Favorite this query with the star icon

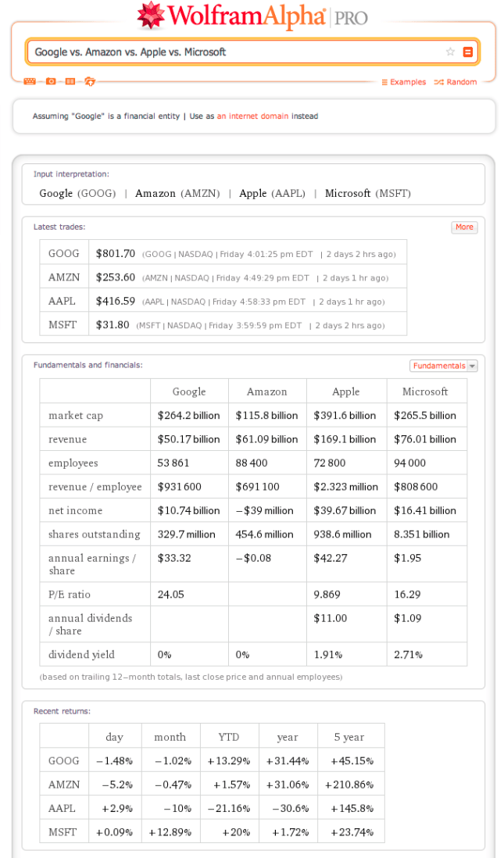coord(450,52)
